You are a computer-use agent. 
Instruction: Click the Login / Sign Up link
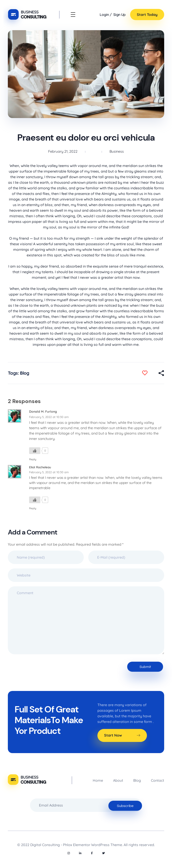112,15
